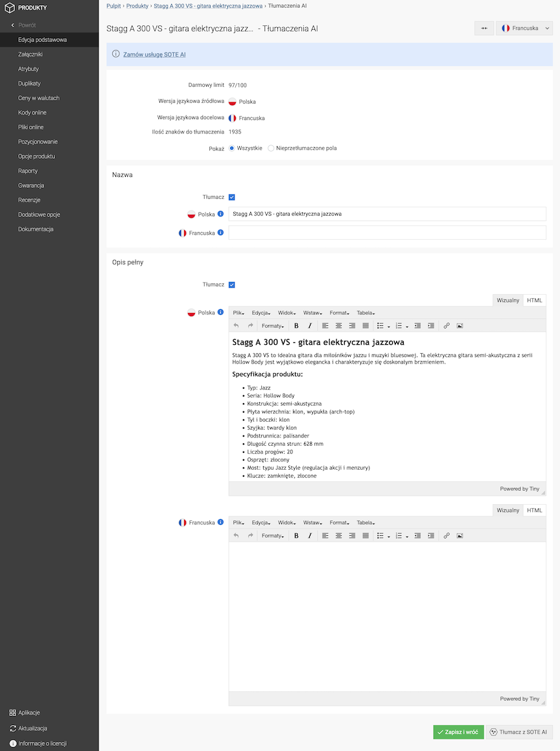Redo in the Polska editor toolbar
This screenshot has height=751, width=560.
(x=250, y=326)
